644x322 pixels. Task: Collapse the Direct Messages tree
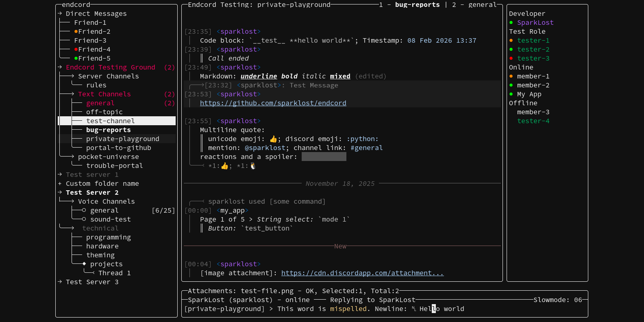pyautogui.click(x=60, y=14)
